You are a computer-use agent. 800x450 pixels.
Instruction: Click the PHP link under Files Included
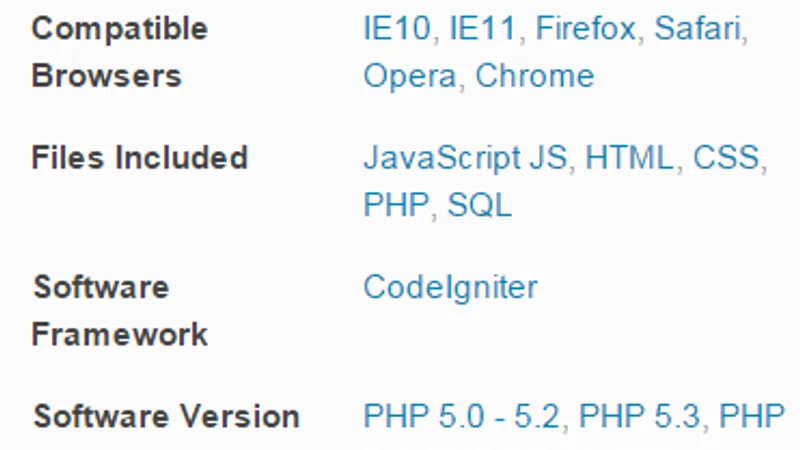396,205
